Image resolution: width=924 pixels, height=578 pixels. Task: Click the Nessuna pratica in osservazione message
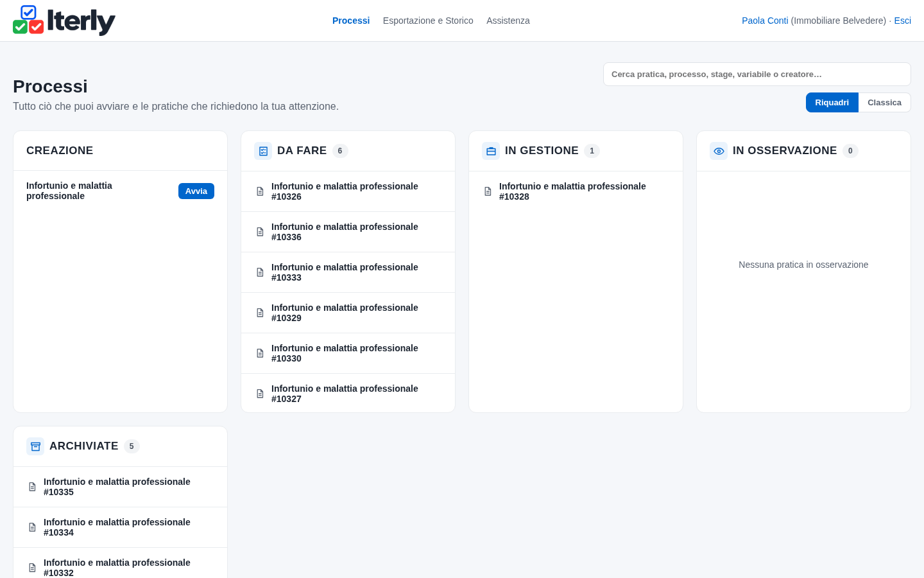point(803,265)
